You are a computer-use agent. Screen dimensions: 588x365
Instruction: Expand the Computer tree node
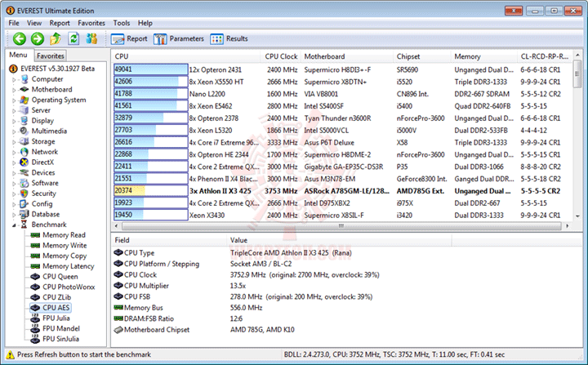pyautogui.click(x=14, y=79)
